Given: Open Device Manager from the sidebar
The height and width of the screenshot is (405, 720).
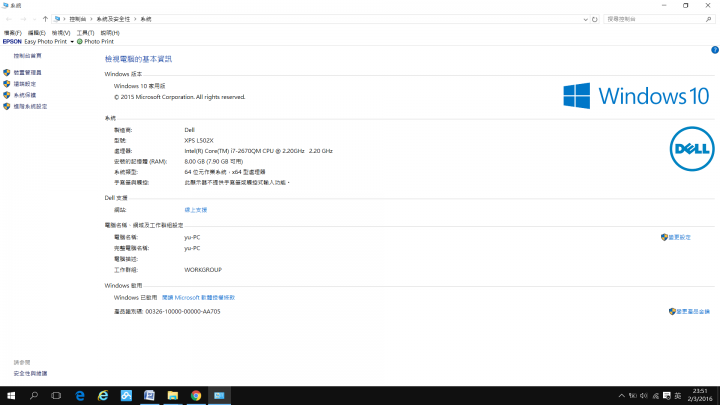Looking at the screenshot, I should (x=28, y=73).
